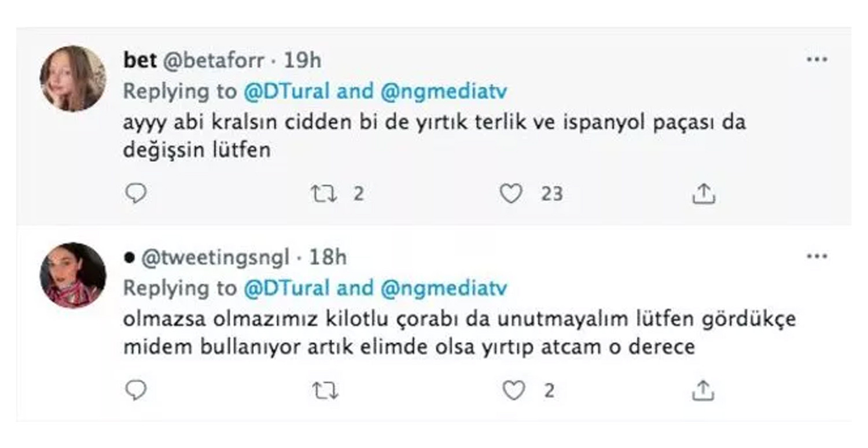Viewport: 868px width, 448px height.
Task: Open tweetingsngl's profile picture
Action: coord(73,275)
